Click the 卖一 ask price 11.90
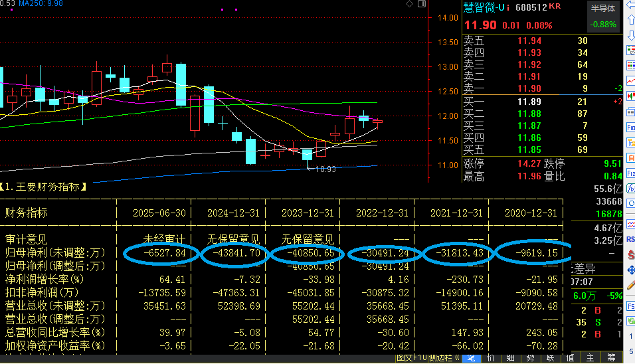The image size is (635, 364). pos(529,88)
